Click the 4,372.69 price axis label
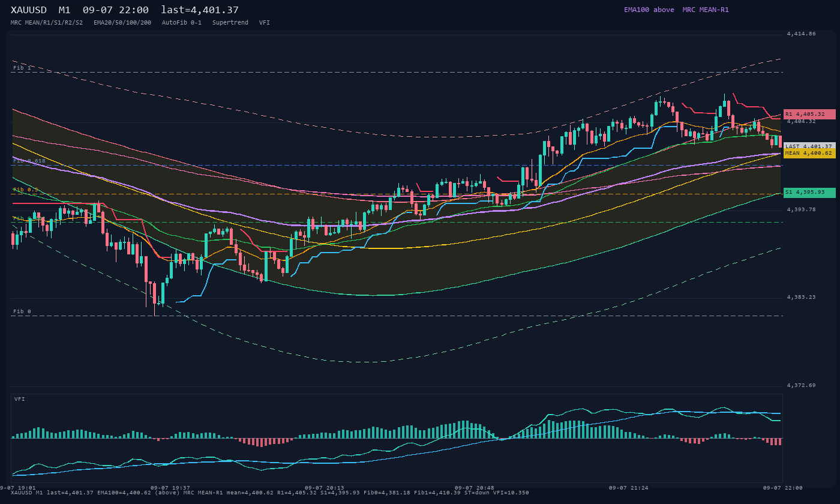 801,385
